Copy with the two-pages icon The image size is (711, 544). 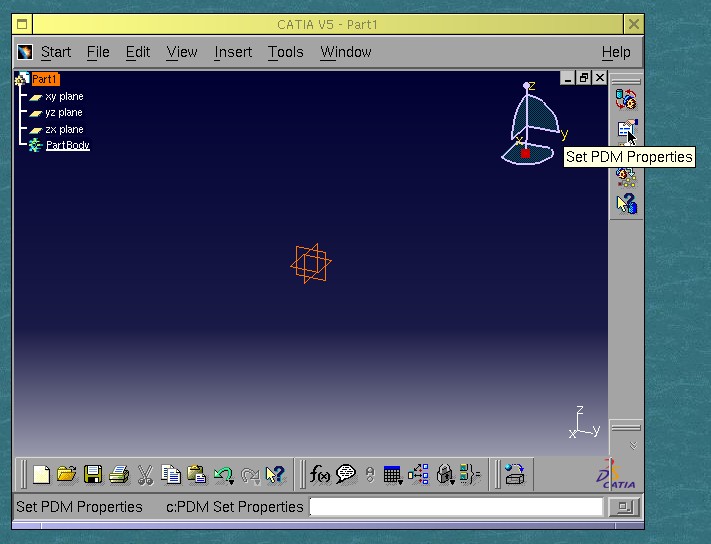click(x=171, y=475)
